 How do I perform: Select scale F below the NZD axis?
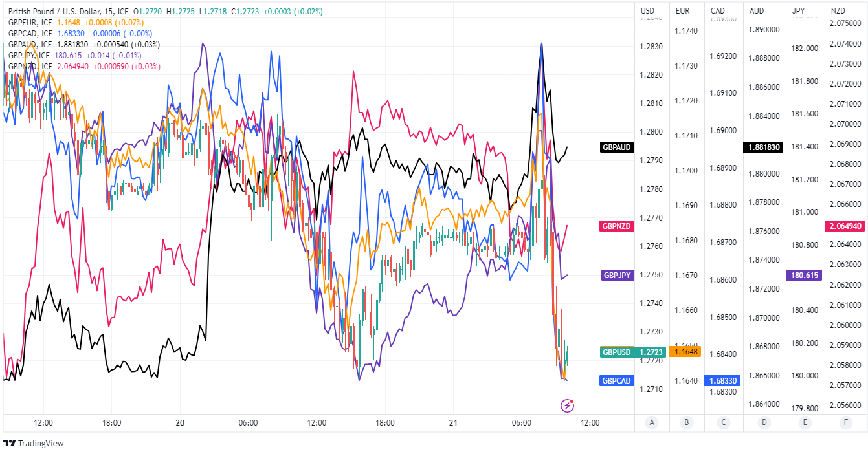click(845, 422)
